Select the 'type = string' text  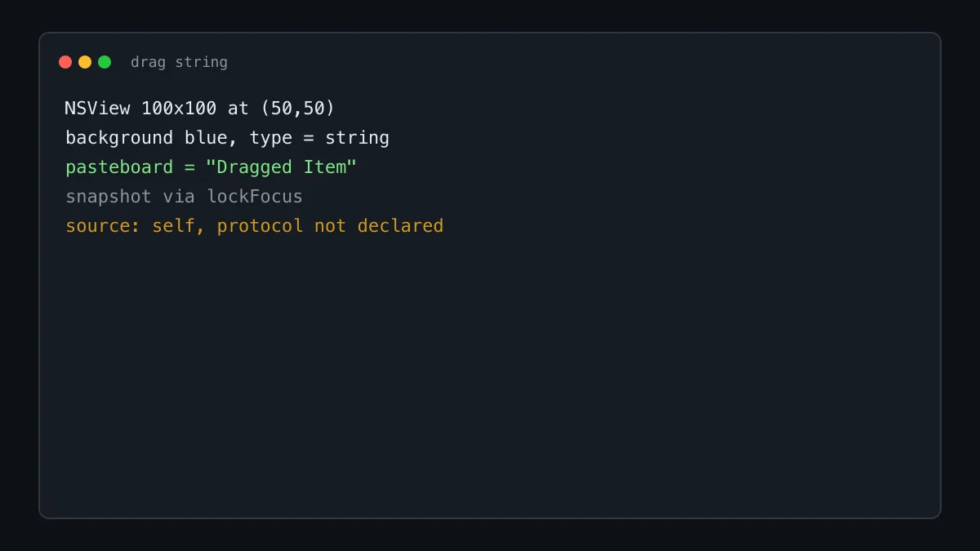pyautogui.click(x=319, y=137)
